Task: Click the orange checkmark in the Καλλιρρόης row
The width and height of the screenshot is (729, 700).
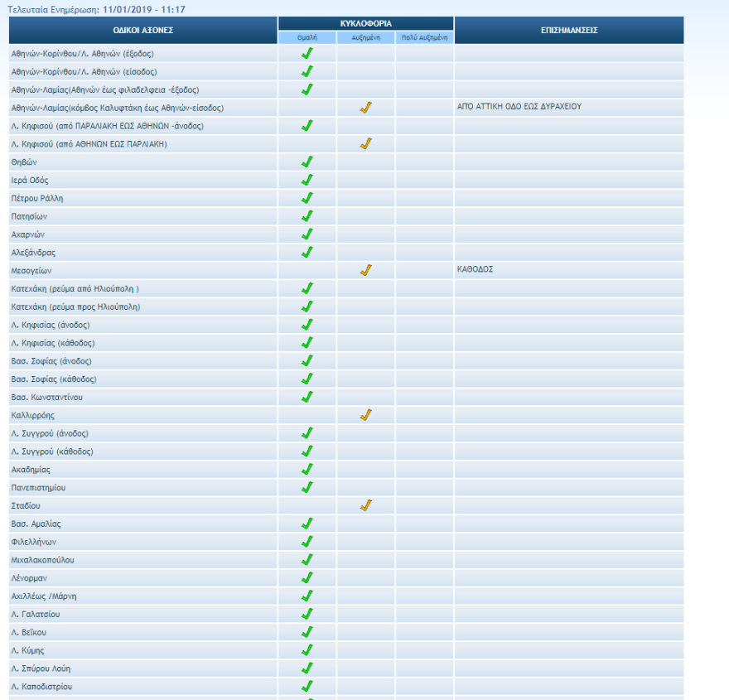Action: coord(365,415)
